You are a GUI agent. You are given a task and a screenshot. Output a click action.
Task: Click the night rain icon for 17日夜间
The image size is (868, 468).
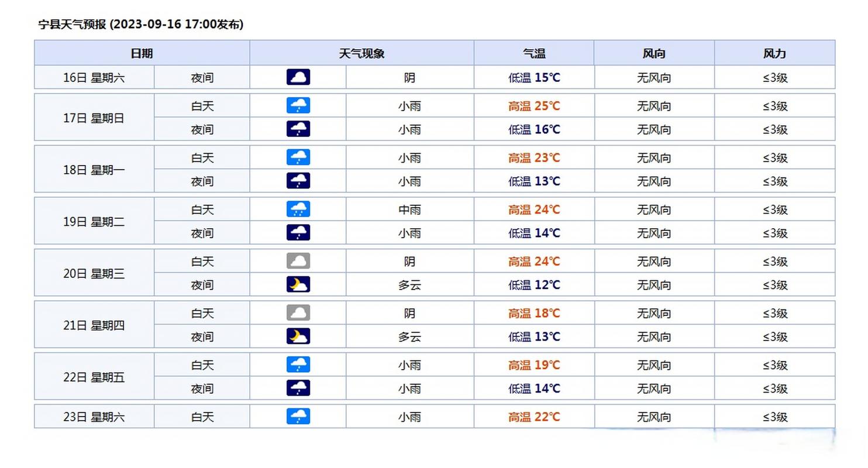coord(298,129)
